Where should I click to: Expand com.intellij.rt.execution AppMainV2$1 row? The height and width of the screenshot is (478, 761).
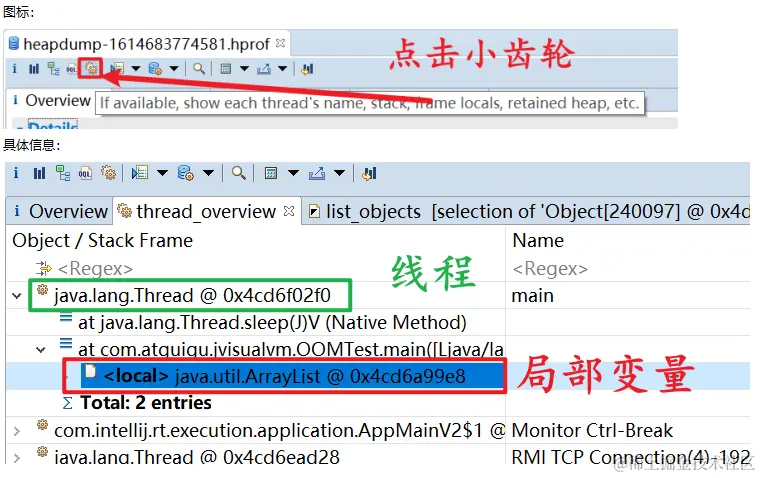17,430
